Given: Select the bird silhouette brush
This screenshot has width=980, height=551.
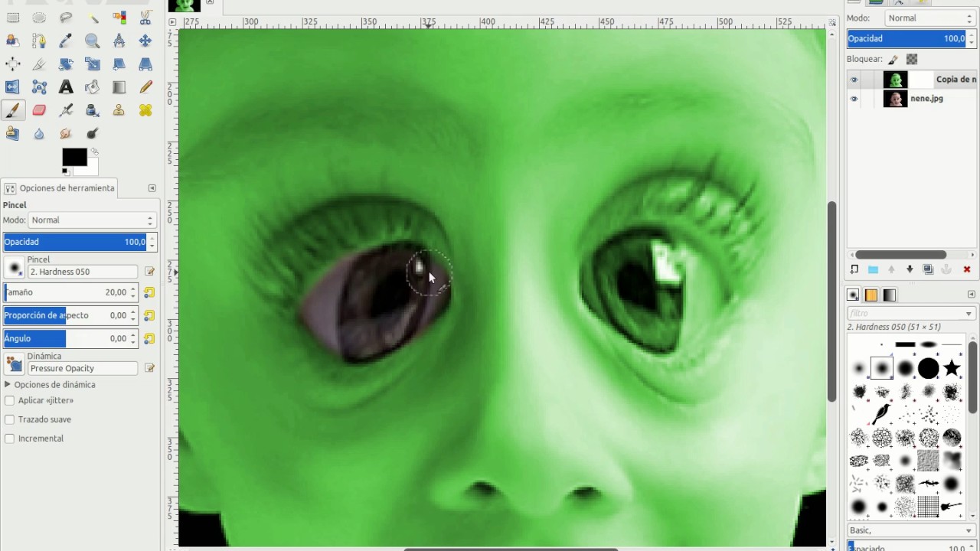Looking at the screenshot, I should pos(882,414).
